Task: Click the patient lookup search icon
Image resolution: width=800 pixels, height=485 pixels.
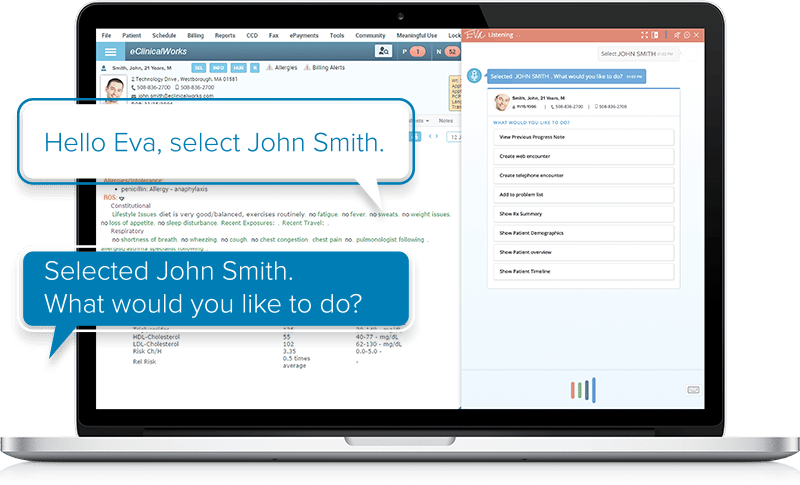Action: click(x=383, y=51)
